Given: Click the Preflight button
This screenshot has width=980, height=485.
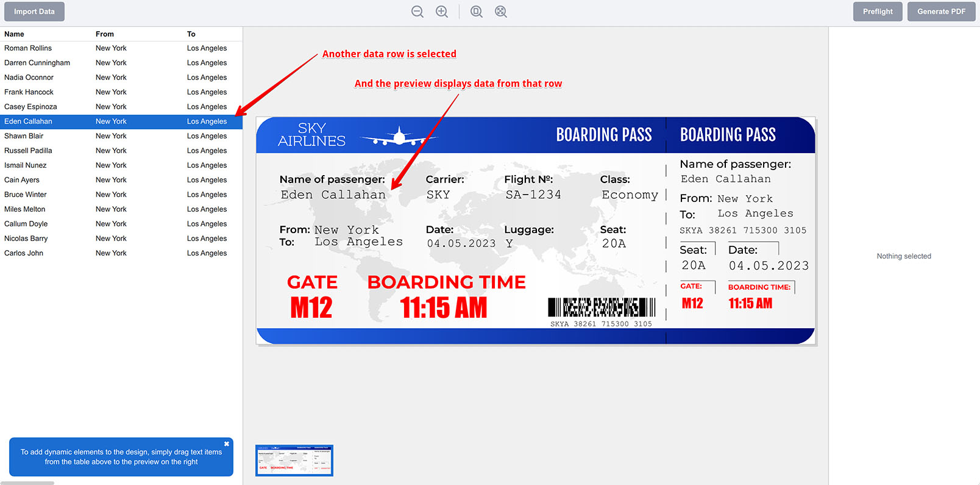Looking at the screenshot, I should [x=878, y=12].
